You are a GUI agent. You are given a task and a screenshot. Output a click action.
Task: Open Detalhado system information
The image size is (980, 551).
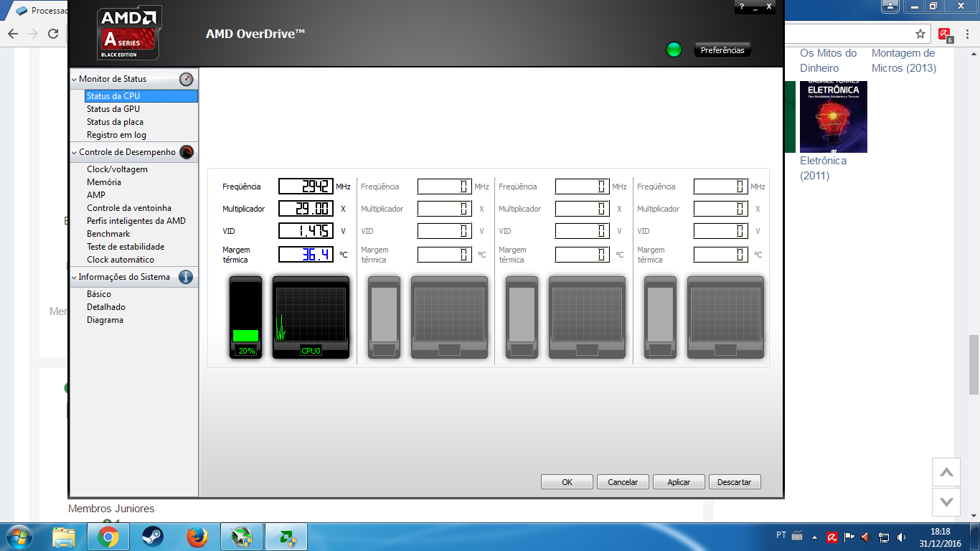tap(106, 307)
